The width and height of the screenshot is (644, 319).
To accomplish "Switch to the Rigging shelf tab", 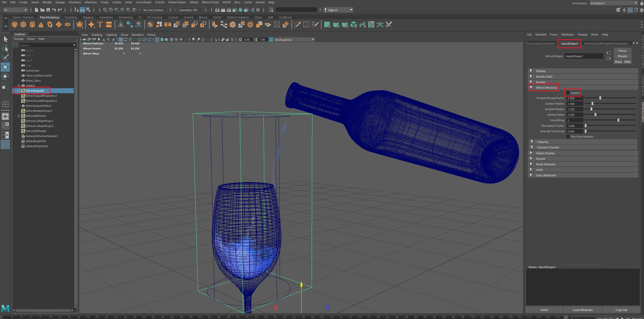I will [x=88, y=17].
